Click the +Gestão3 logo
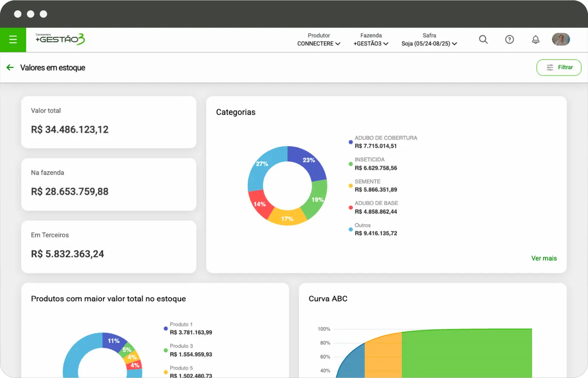This screenshot has height=378, width=588. click(60, 39)
